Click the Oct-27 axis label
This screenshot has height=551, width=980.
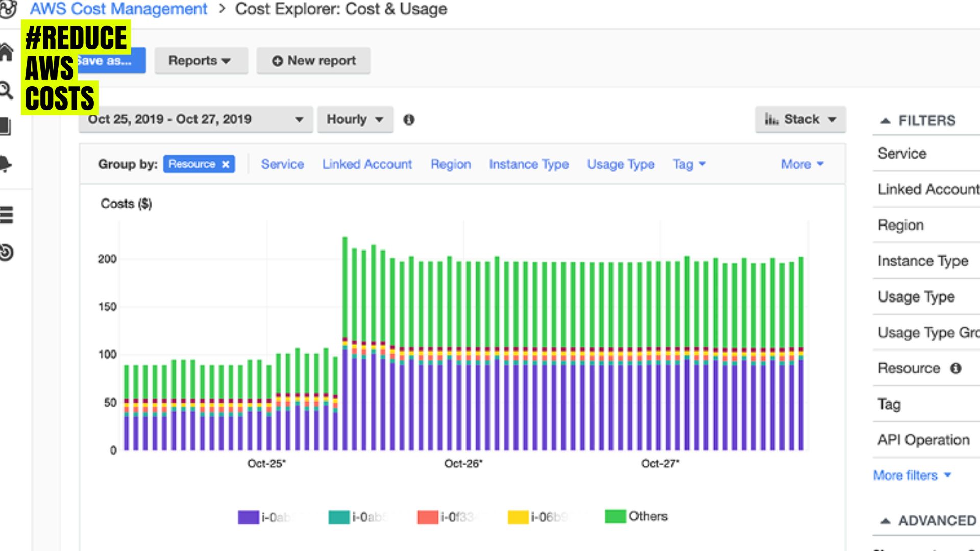pos(660,464)
